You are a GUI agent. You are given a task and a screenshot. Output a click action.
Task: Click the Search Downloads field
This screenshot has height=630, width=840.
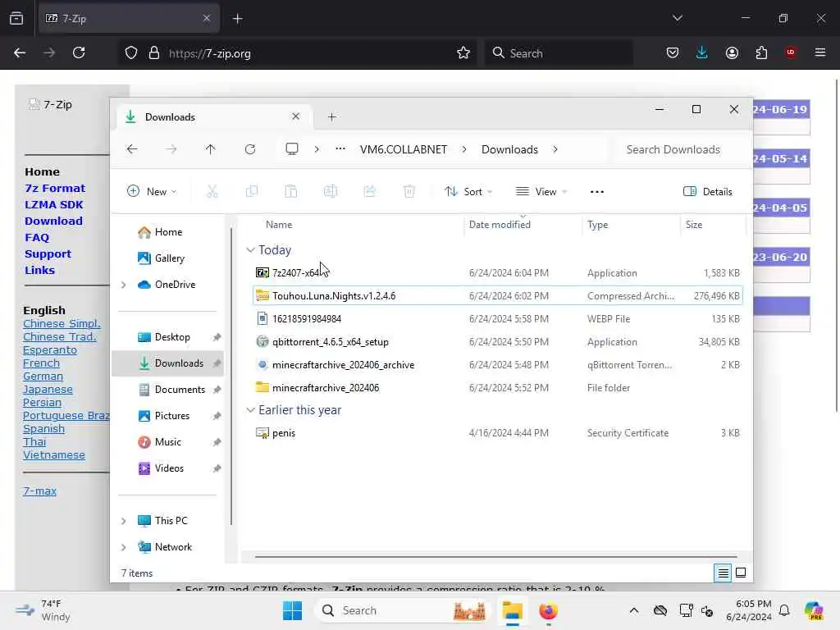680,149
